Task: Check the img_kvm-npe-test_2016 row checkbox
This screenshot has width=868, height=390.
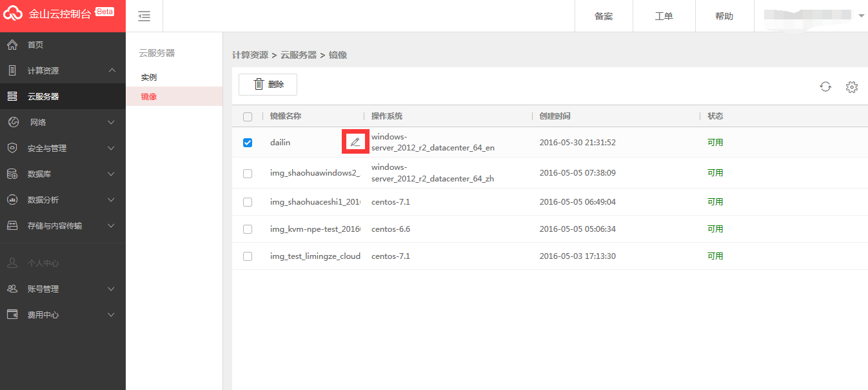Action: pyautogui.click(x=248, y=229)
